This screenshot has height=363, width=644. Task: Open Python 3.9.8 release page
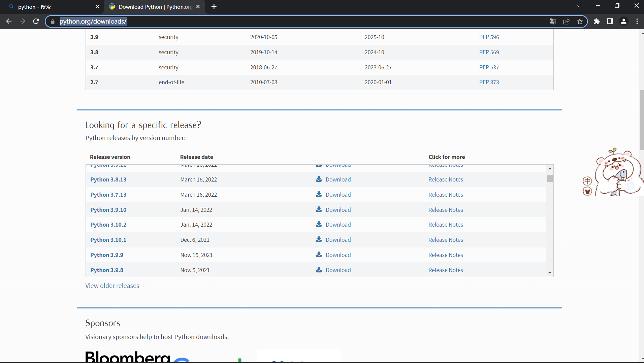pos(107,270)
